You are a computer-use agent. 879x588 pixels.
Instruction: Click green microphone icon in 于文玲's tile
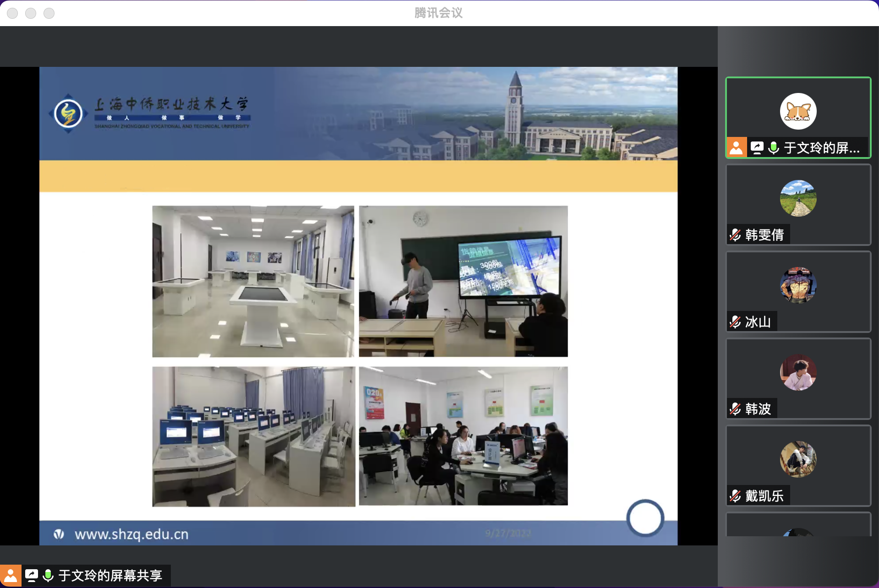[x=774, y=147]
